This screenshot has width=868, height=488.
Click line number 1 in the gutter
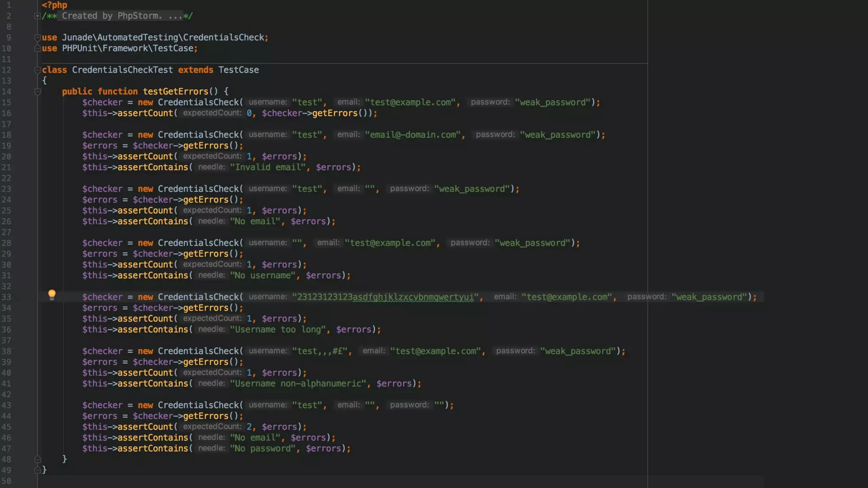click(x=8, y=5)
